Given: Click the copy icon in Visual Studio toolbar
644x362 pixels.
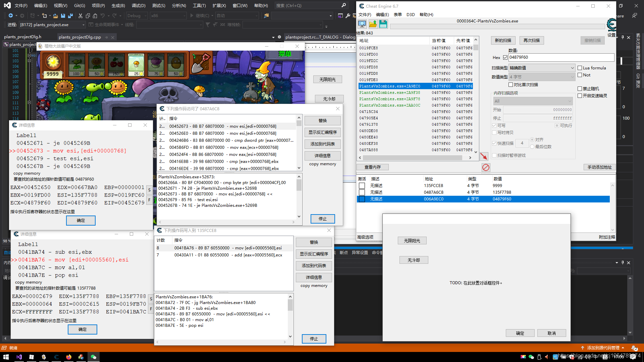Looking at the screenshot, I should coord(88,16).
